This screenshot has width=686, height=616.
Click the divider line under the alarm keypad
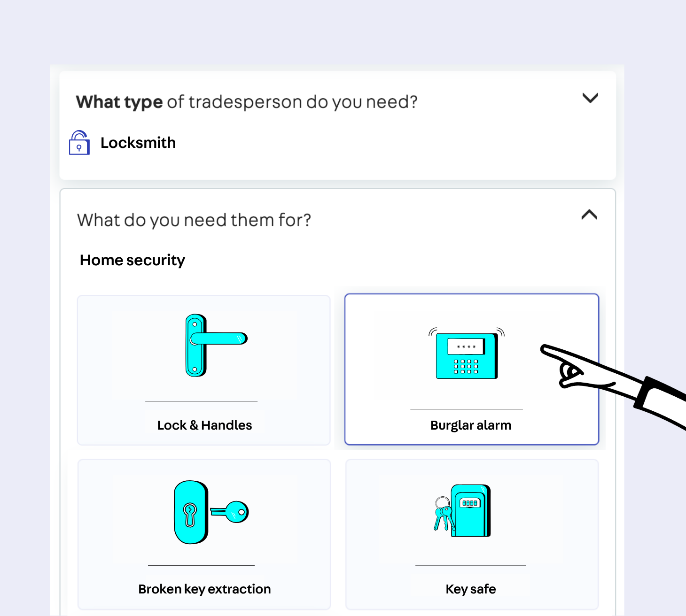tap(467, 409)
